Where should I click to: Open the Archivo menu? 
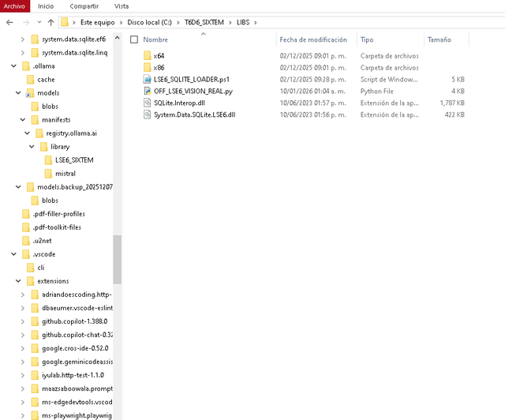click(15, 6)
